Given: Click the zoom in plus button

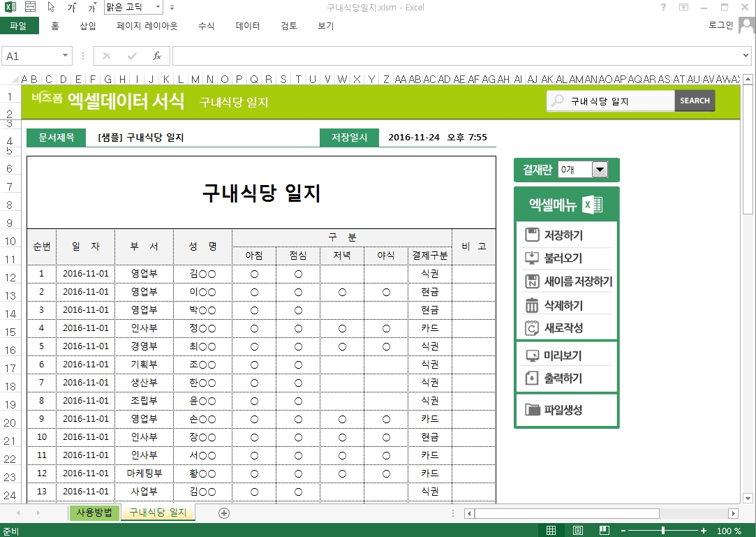Looking at the screenshot, I should 704,531.
